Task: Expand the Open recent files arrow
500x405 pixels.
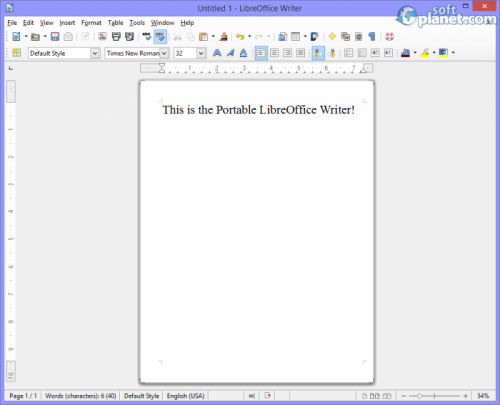Action: [45, 36]
